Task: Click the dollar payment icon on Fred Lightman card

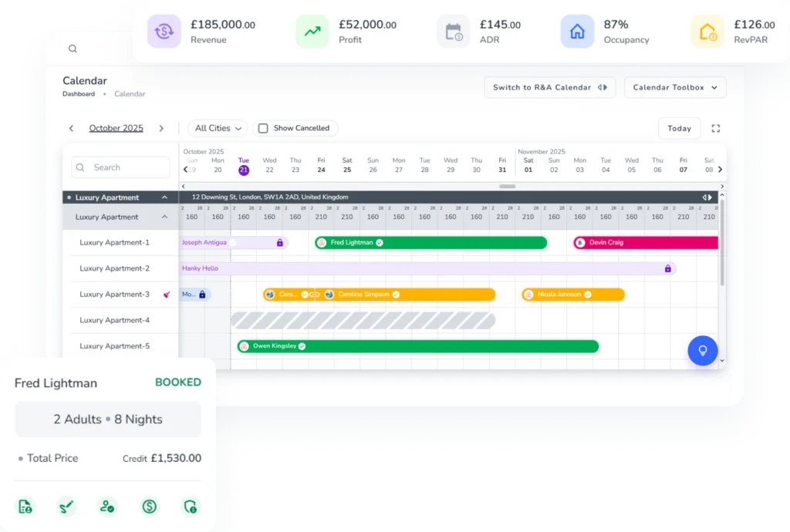Action: tap(149, 507)
